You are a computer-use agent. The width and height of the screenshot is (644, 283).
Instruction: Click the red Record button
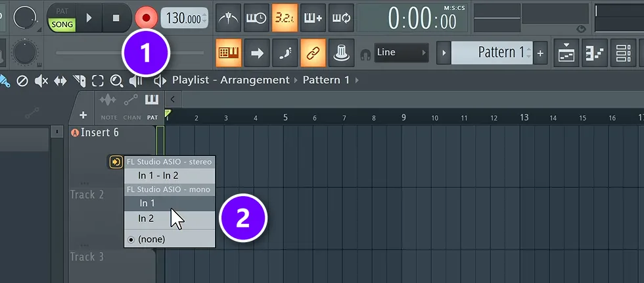[146, 18]
